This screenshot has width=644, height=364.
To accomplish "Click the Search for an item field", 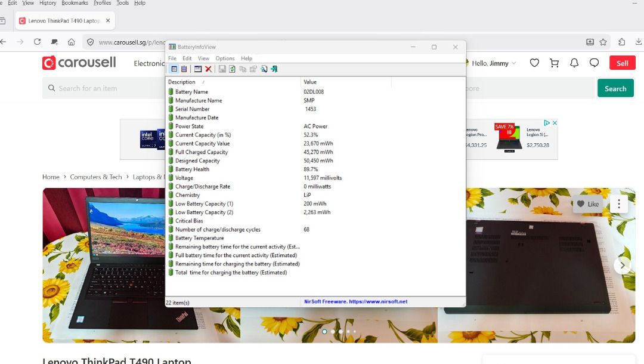I will pos(104,88).
